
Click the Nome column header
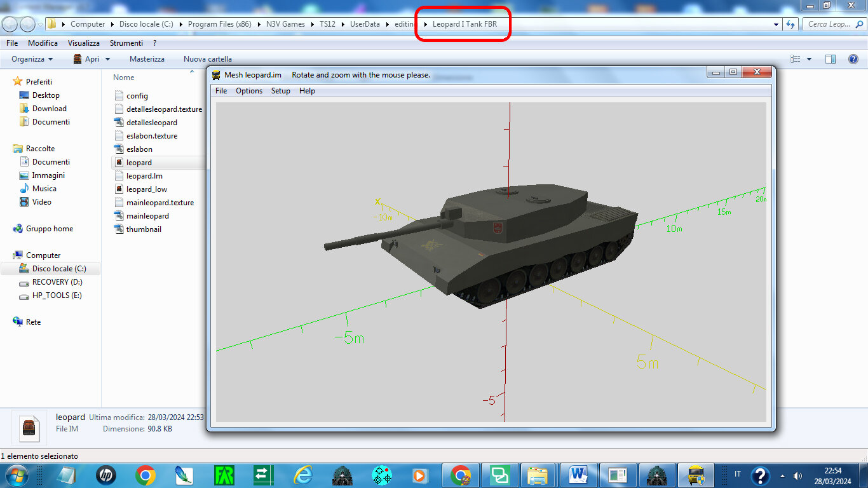(124, 78)
